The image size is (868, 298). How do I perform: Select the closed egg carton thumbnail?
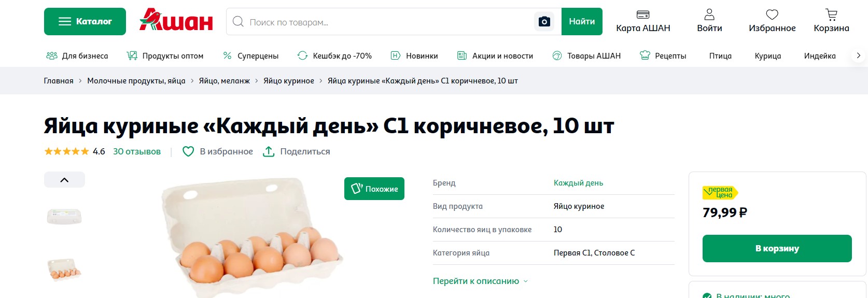coord(64,216)
